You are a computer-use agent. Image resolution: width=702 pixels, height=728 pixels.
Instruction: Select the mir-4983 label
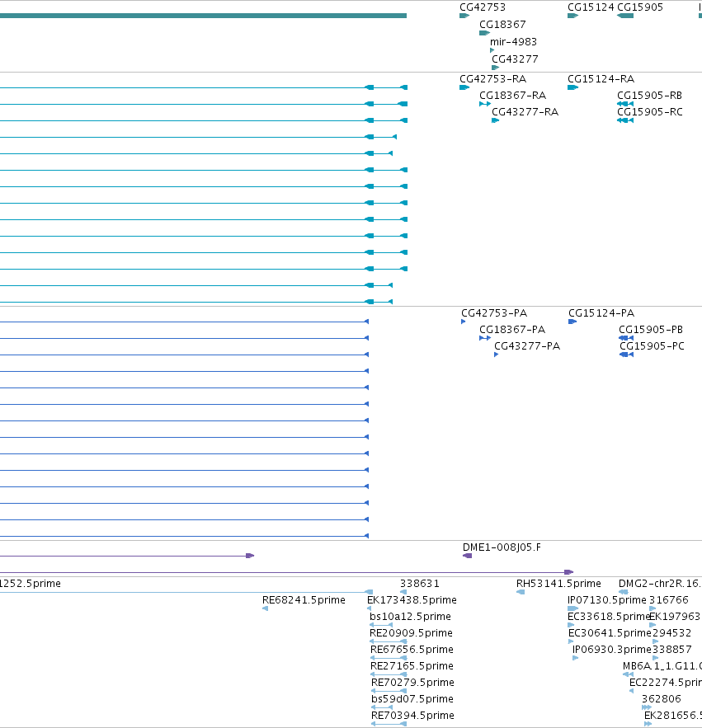[x=513, y=42]
